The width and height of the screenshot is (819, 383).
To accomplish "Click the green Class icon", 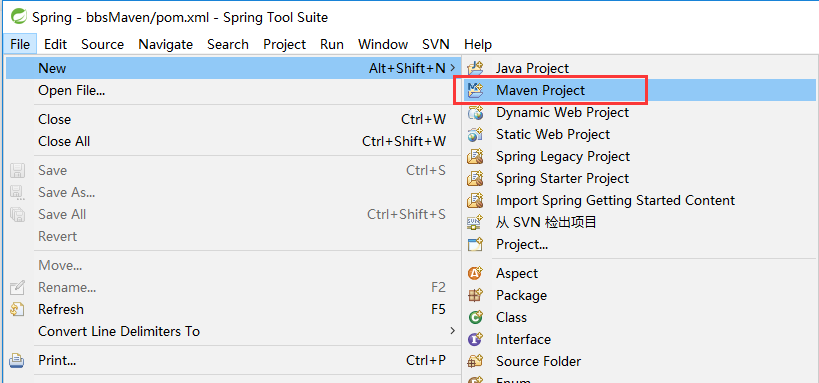I will click(475, 317).
